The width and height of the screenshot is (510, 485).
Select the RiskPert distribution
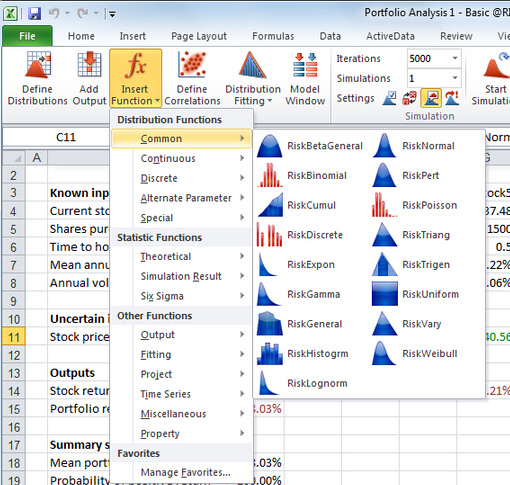(406, 175)
